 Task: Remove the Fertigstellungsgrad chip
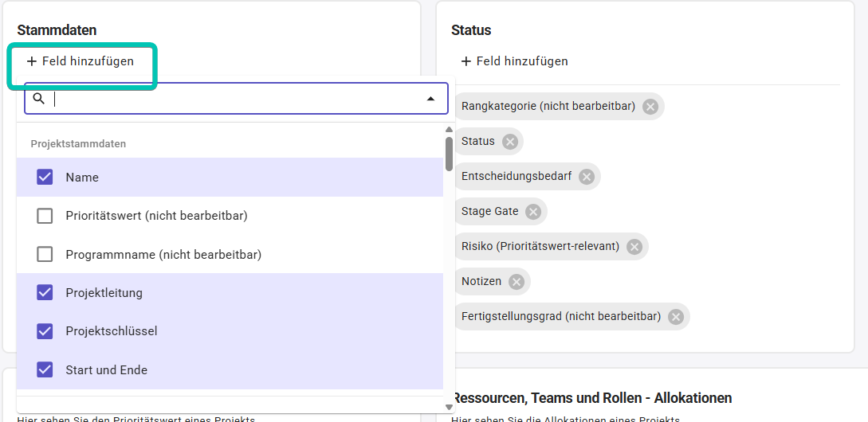(x=676, y=317)
